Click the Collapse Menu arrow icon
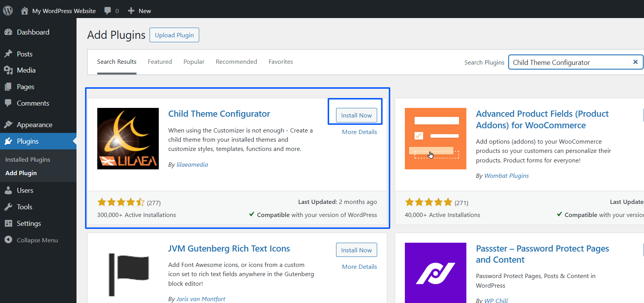This screenshot has width=644, height=303. click(x=8, y=240)
